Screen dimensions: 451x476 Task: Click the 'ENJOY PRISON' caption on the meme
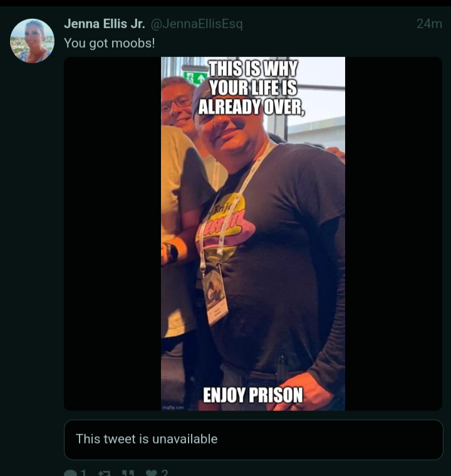[252, 395]
